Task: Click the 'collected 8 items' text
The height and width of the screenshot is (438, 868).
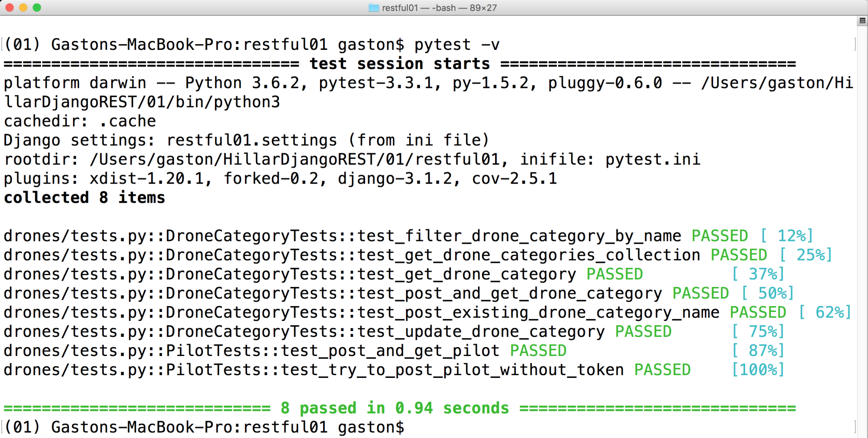Action: [85, 198]
